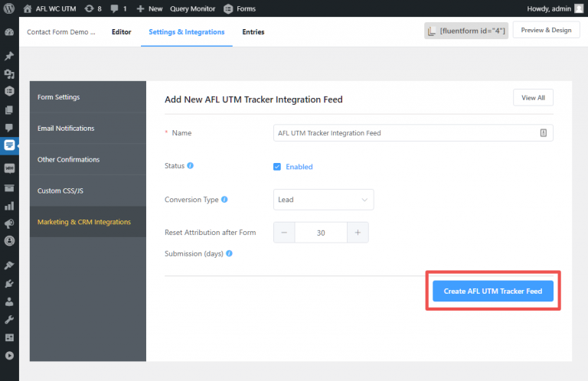The width and height of the screenshot is (588, 381).
Task: Click the admin avatar in top bar
Action: pyautogui.click(x=578, y=8)
